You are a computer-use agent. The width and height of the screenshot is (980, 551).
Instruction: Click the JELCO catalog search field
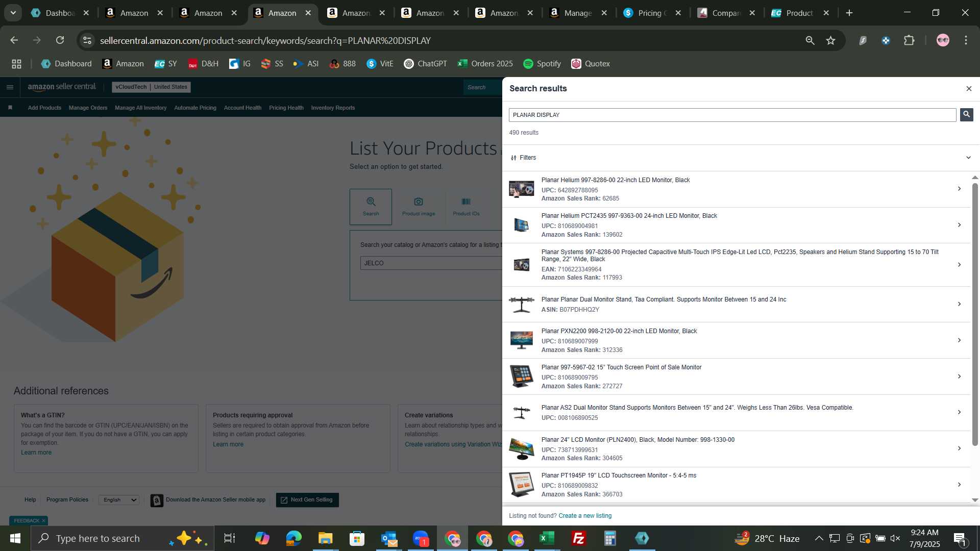pyautogui.click(x=431, y=263)
